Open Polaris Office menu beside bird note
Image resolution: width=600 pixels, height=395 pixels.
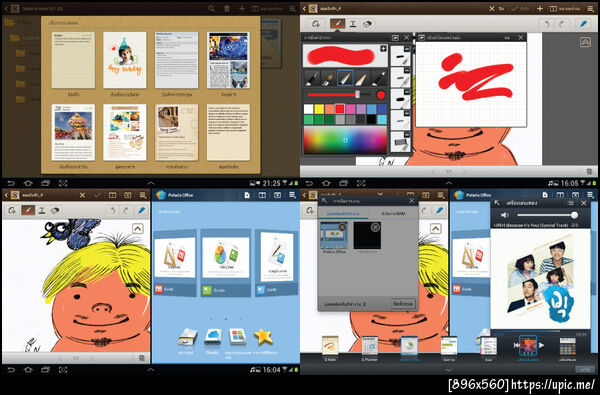tap(292, 195)
